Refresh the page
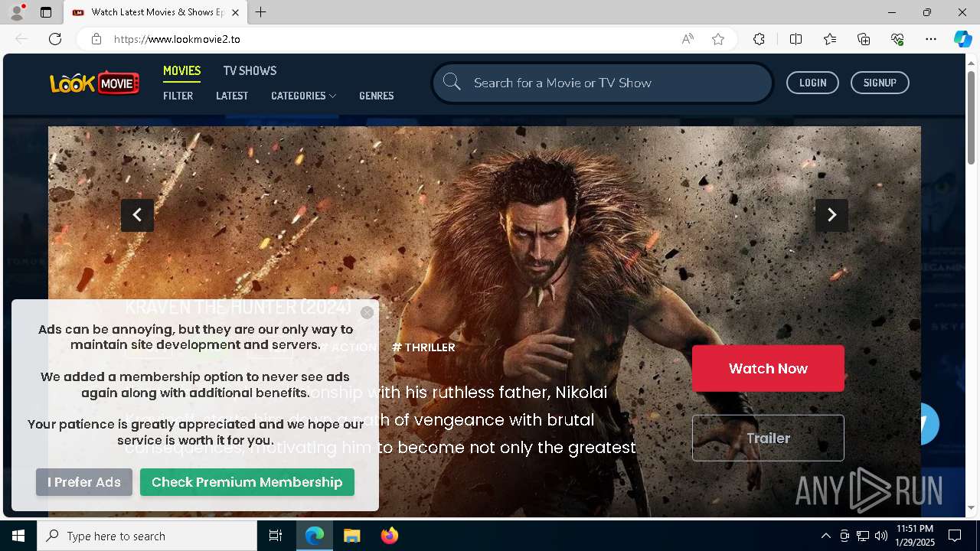980x551 pixels. [x=55, y=39]
